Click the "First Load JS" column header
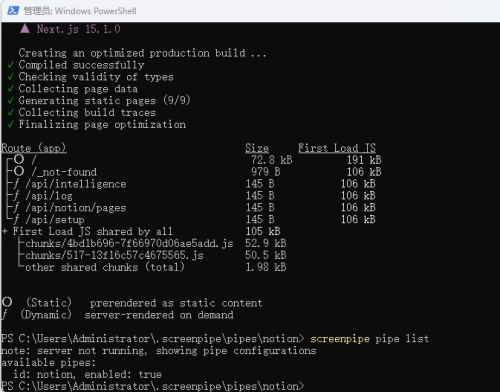 [x=337, y=148]
